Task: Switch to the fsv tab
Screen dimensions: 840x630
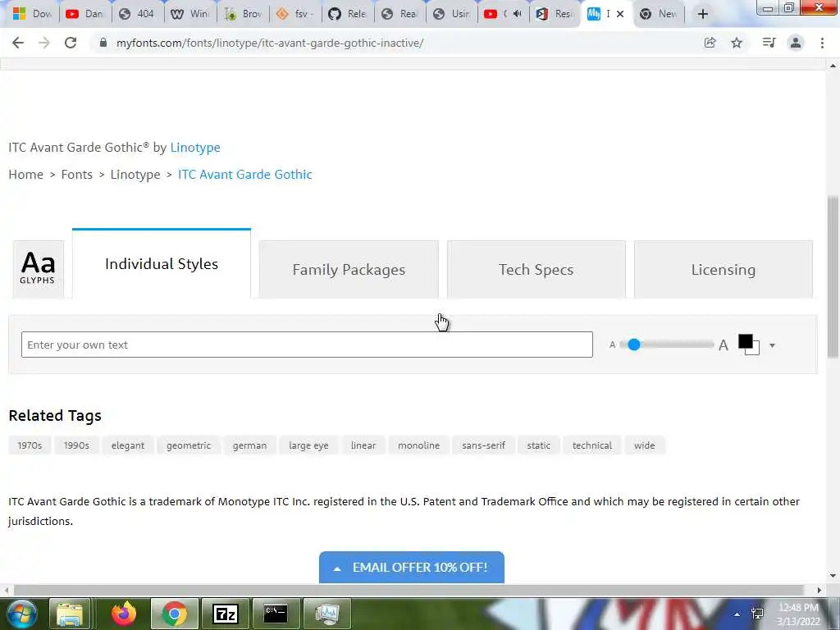Action: pos(295,14)
